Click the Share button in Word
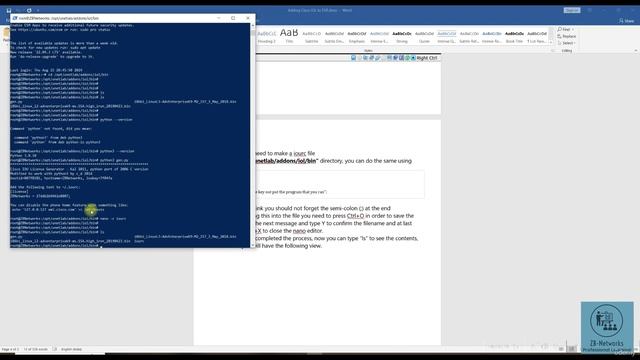The width and height of the screenshot is (640, 360). (x=627, y=20)
